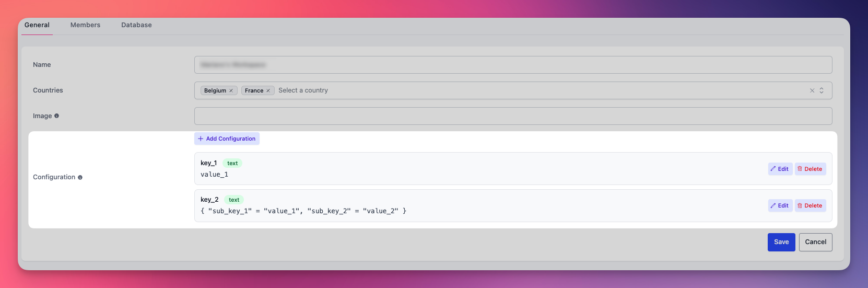The image size is (868, 288).
Task: Click the Image info icon
Action: (57, 116)
